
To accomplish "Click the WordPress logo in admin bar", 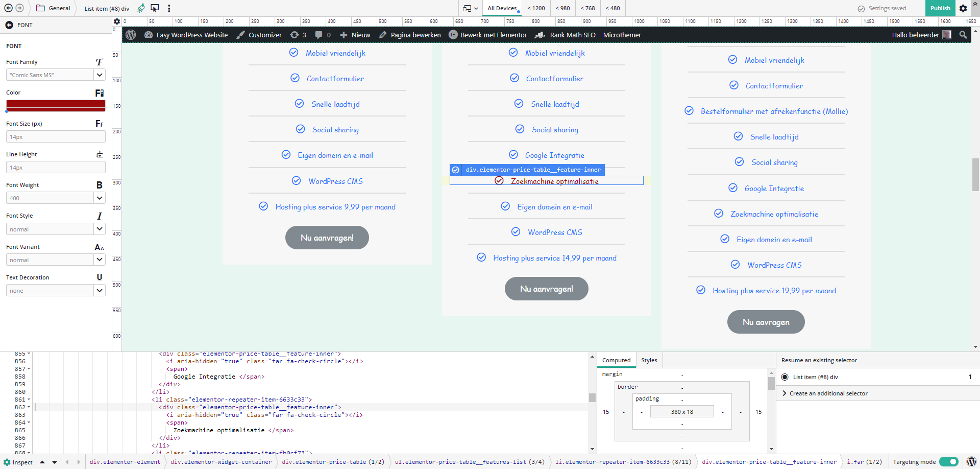I will pos(131,35).
